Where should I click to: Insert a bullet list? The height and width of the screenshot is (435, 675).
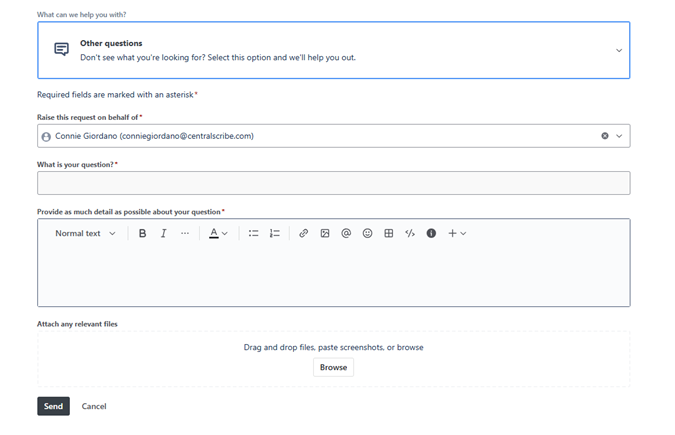click(x=253, y=233)
